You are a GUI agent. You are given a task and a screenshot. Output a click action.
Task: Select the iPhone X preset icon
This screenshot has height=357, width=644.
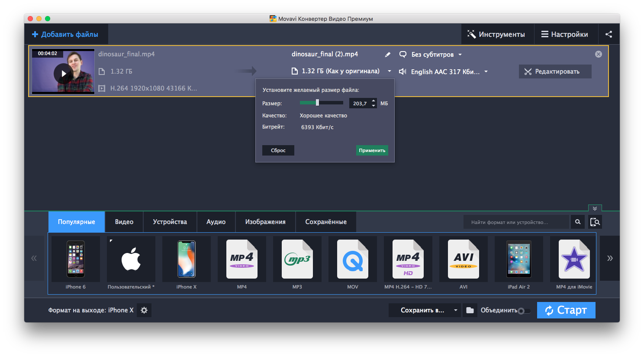[187, 259]
